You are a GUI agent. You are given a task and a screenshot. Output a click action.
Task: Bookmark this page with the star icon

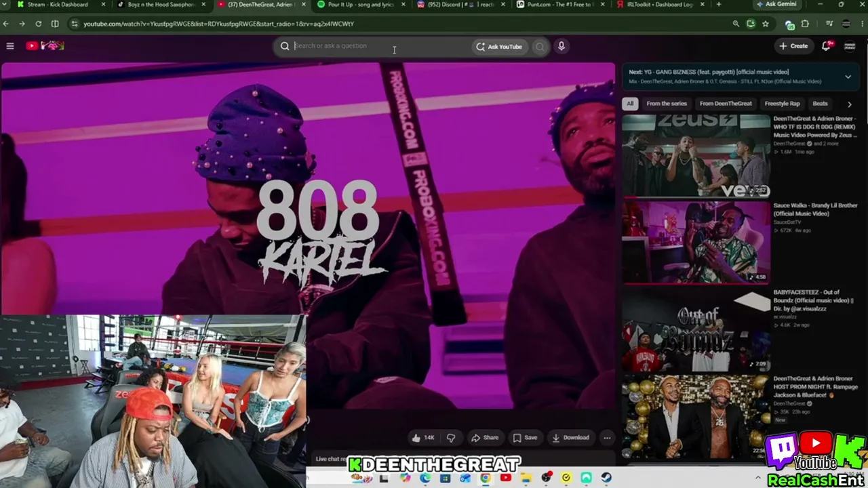coord(766,24)
